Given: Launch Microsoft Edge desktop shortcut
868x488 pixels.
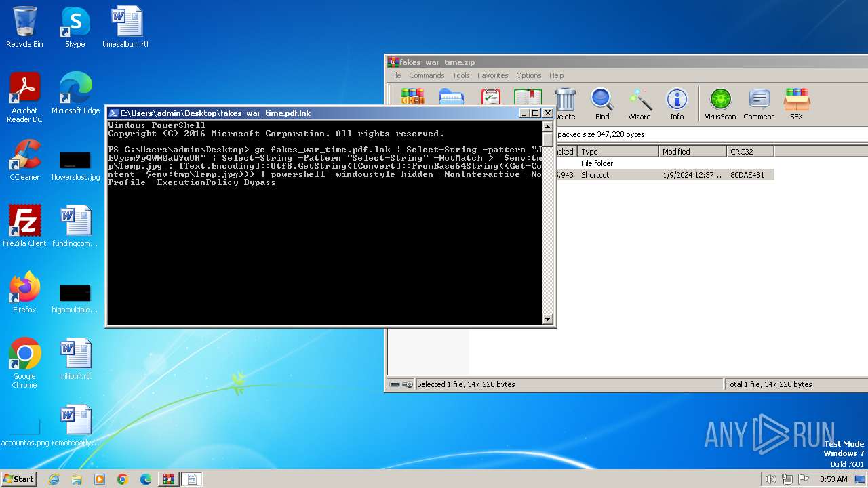Looking at the screenshot, I should pos(75,93).
